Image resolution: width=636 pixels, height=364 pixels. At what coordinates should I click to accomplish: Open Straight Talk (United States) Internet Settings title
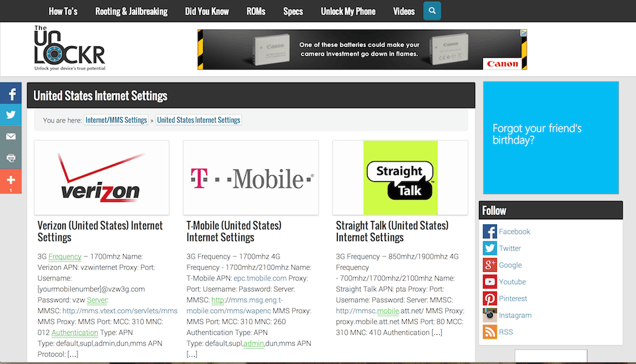(x=392, y=231)
